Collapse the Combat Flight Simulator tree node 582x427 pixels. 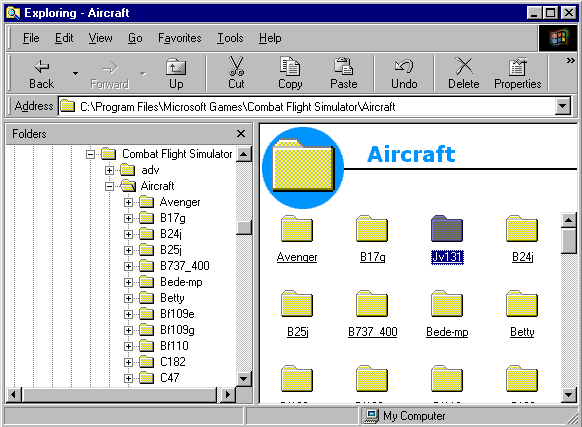90,154
